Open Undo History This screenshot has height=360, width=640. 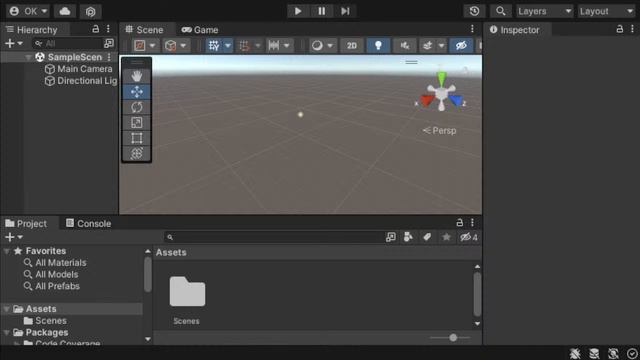pos(474,11)
